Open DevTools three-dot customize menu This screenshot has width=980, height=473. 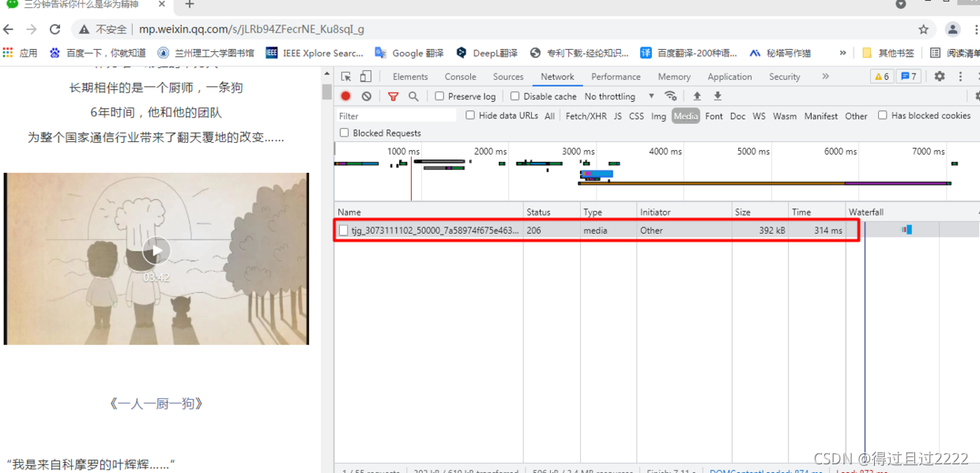point(960,77)
